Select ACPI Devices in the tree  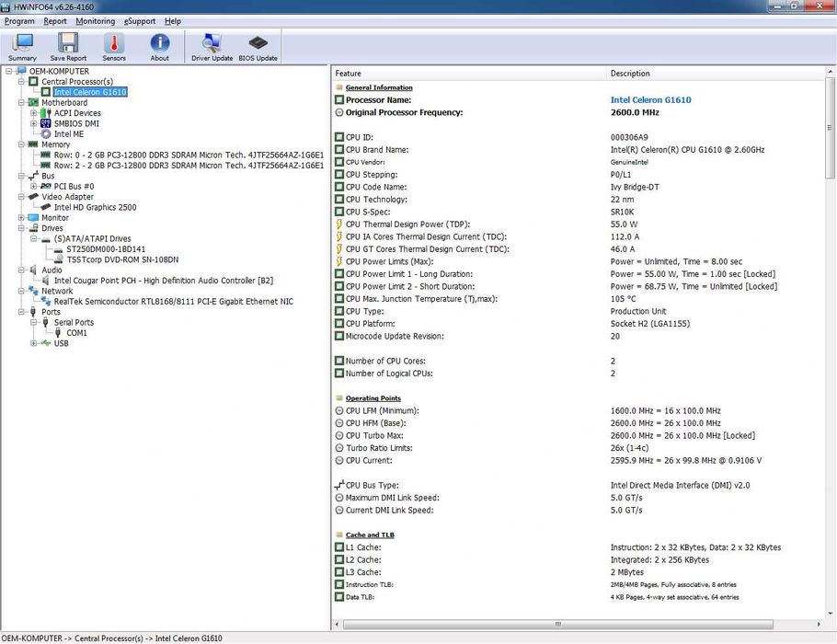[77, 112]
